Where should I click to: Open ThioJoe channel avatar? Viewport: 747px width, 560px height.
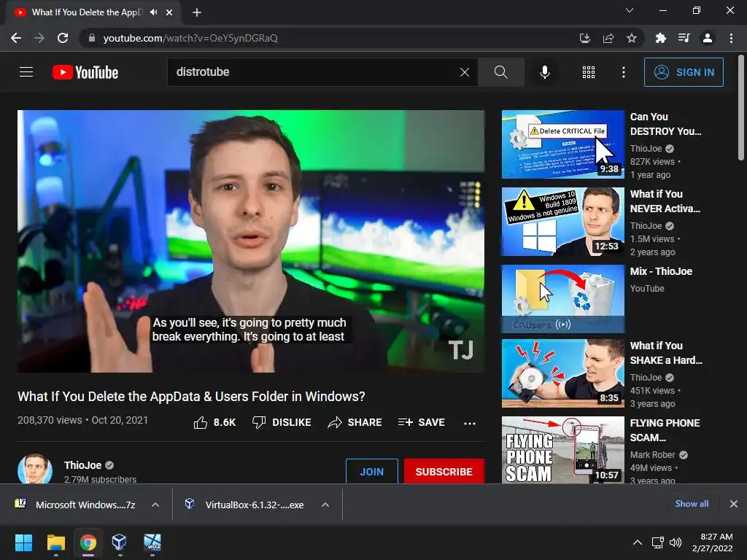pyautogui.click(x=35, y=469)
